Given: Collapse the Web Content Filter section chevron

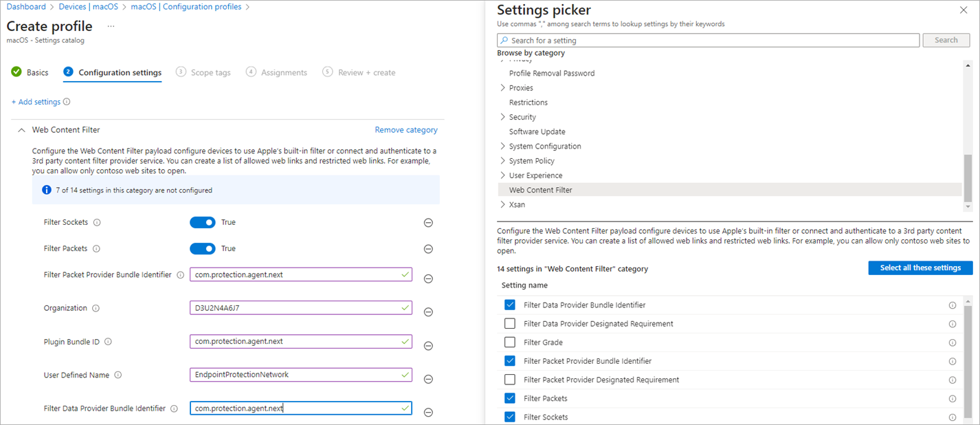Looking at the screenshot, I should click(x=19, y=129).
